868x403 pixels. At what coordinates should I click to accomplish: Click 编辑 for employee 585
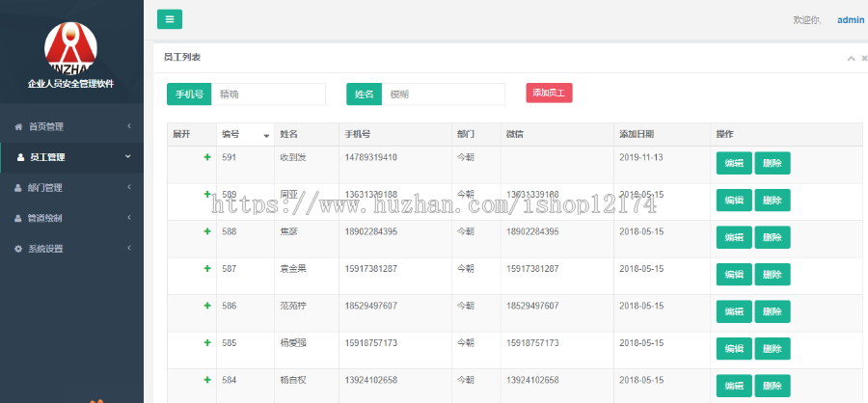pyautogui.click(x=734, y=349)
